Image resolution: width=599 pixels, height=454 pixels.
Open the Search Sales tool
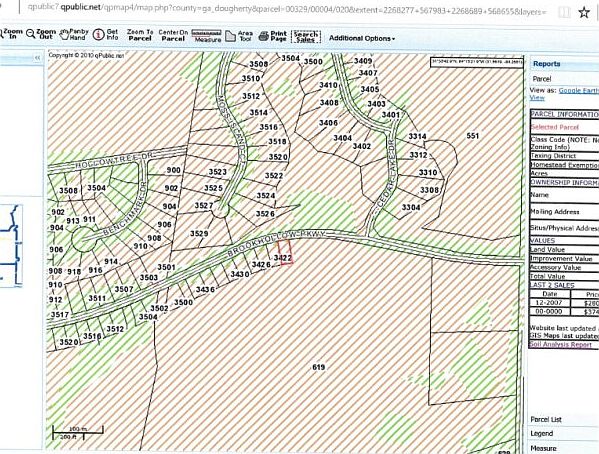306,37
